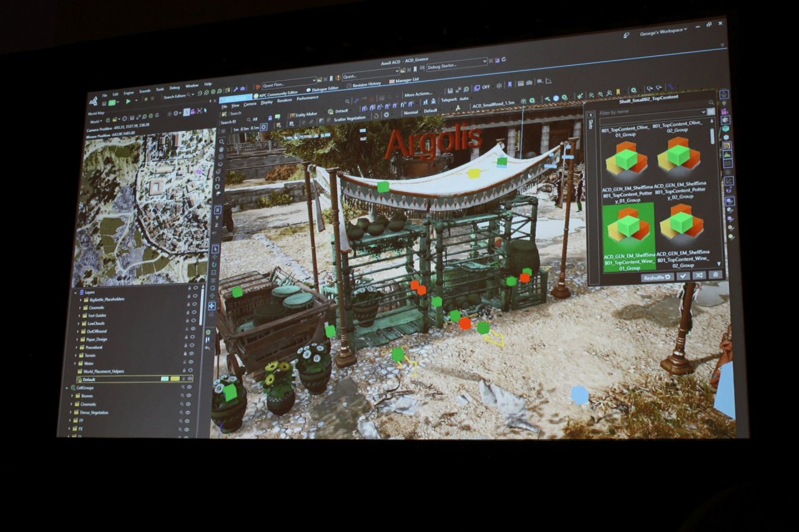The height and width of the screenshot is (532, 799).
Task: Click the confirm checkmark button in content panel
Action: click(683, 276)
